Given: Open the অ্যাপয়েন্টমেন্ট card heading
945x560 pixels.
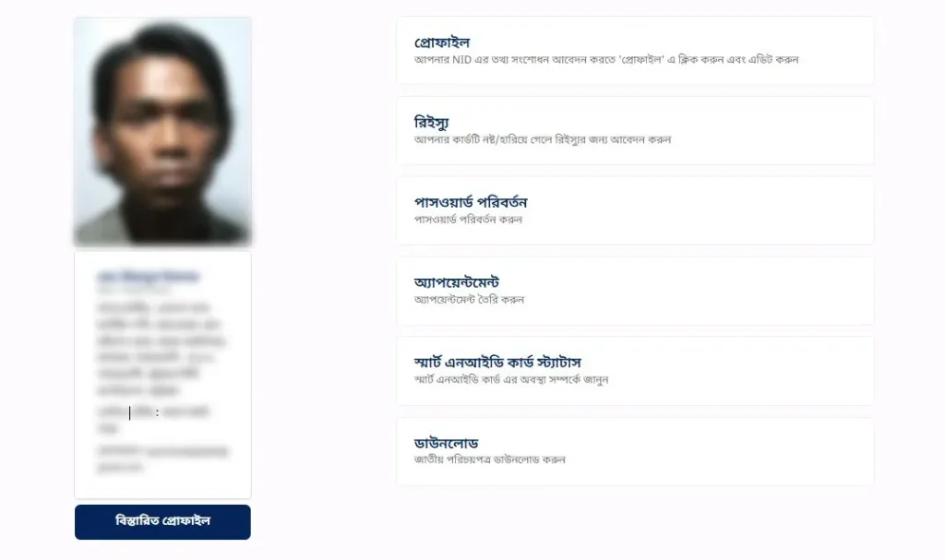Looking at the screenshot, I should [457, 282].
